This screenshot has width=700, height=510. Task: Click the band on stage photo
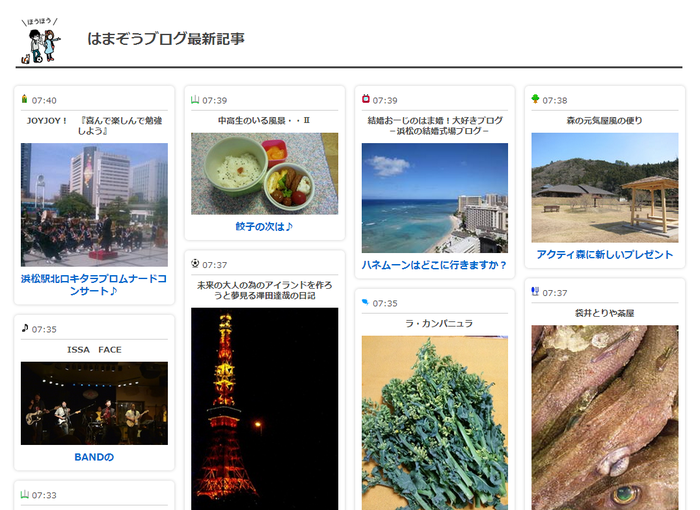[94, 403]
